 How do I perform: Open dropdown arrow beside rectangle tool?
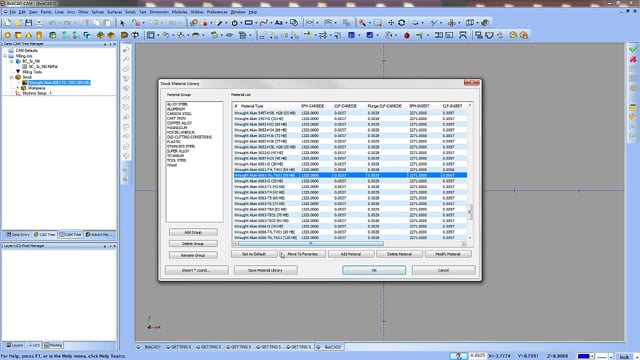(256, 23)
